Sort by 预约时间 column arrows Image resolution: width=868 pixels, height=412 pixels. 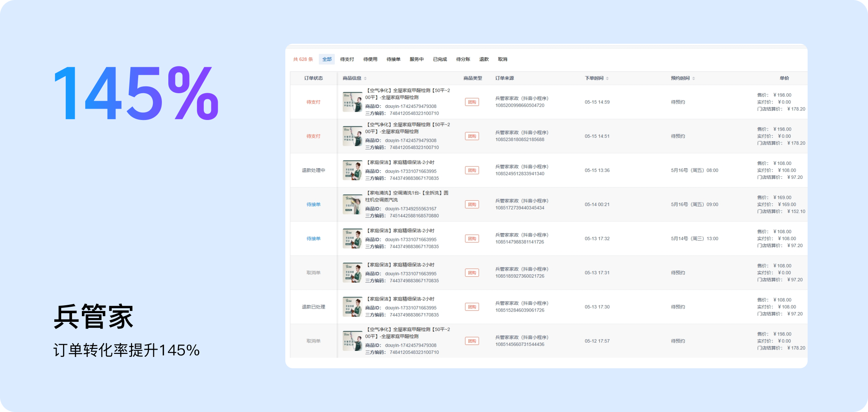point(694,78)
